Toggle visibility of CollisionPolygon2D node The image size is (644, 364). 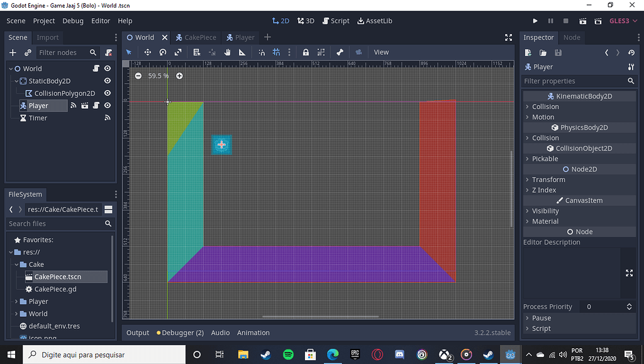pyautogui.click(x=108, y=93)
